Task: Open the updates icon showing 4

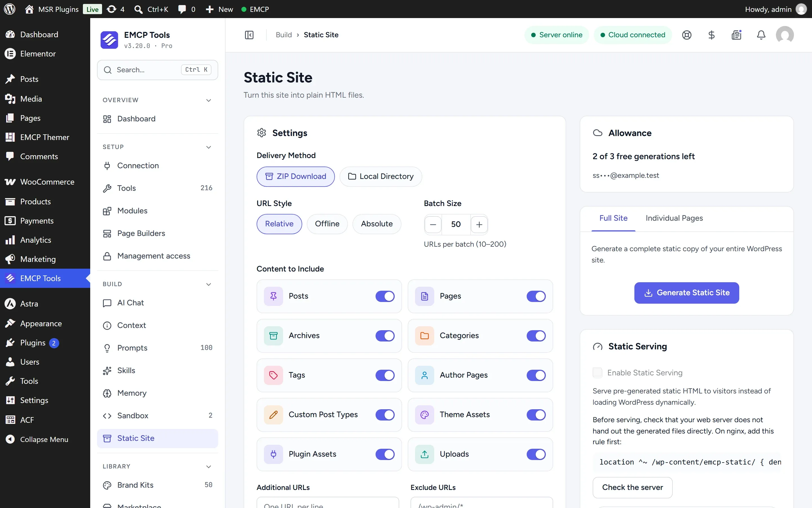Action: click(x=115, y=9)
